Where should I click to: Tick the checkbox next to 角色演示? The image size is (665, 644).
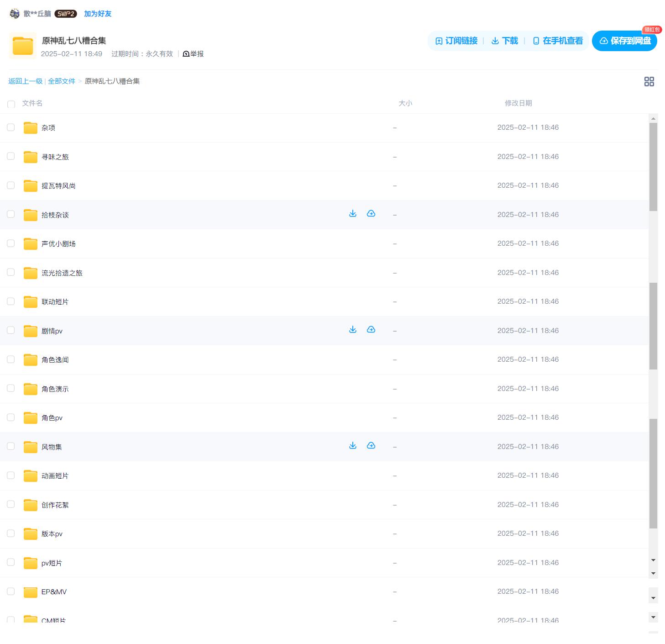coord(11,389)
